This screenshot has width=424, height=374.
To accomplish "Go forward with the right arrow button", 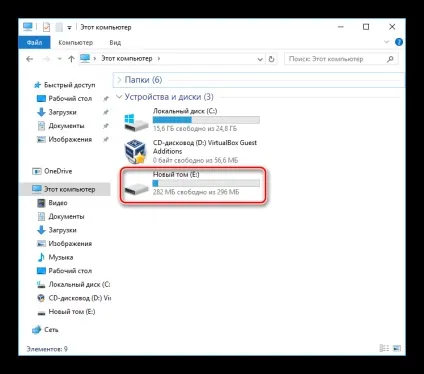I will (x=46, y=59).
